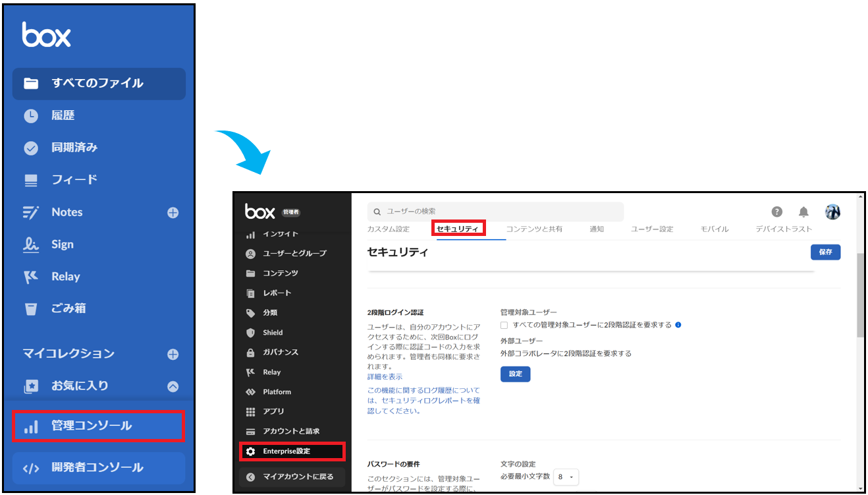Open 必要最小文字数 dropdown
The width and height of the screenshot is (868, 495).
[x=566, y=477]
